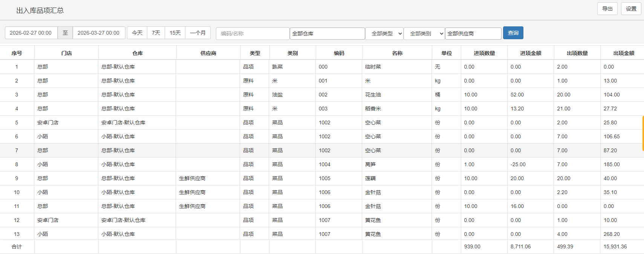Select the 7天 date range option

(x=156, y=33)
